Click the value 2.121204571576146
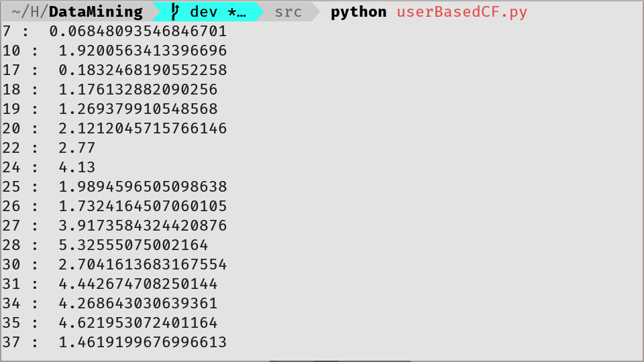The image size is (644, 362). click(x=142, y=129)
